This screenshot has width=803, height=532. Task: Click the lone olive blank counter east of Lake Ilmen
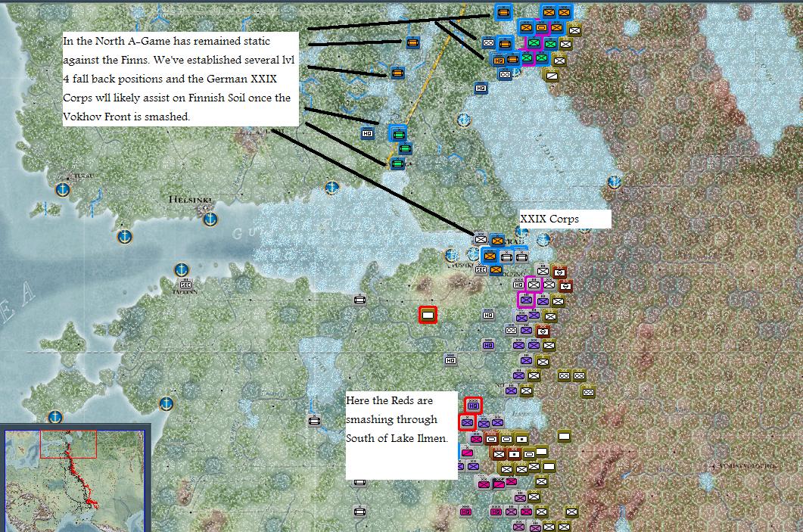(564, 436)
